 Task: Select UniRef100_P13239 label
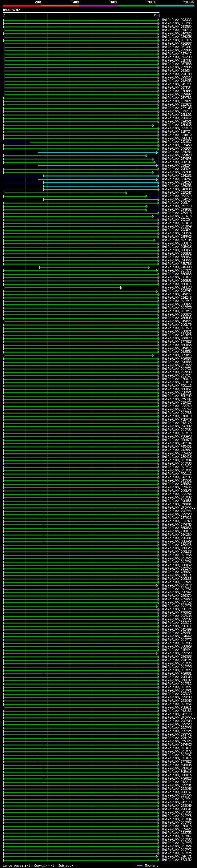(177, 57)
